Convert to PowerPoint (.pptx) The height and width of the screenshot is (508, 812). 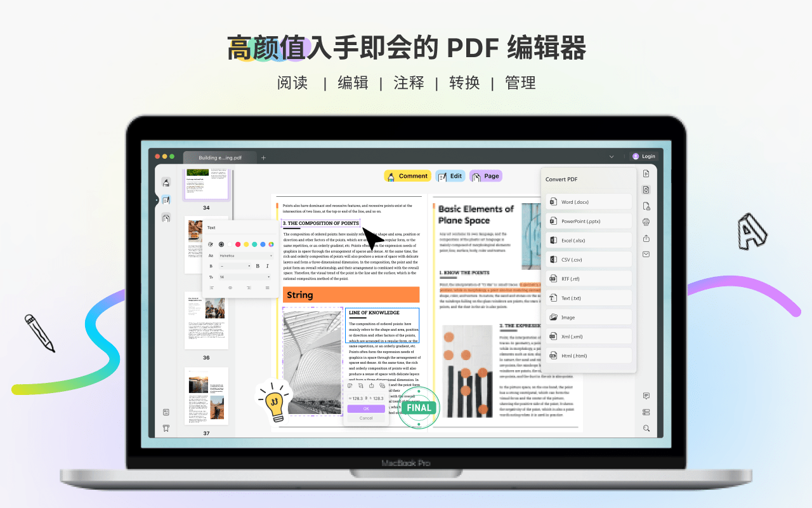(x=589, y=221)
